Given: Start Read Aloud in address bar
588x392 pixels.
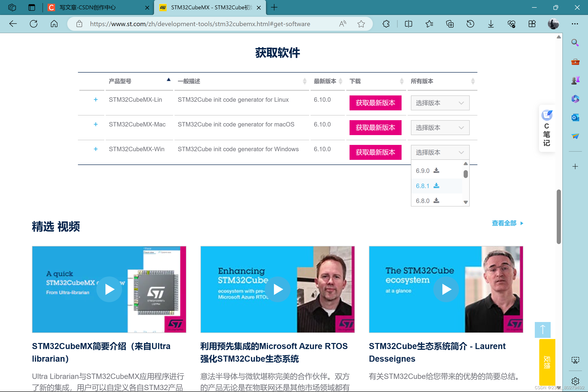Looking at the screenshot, I should [343, 24].
